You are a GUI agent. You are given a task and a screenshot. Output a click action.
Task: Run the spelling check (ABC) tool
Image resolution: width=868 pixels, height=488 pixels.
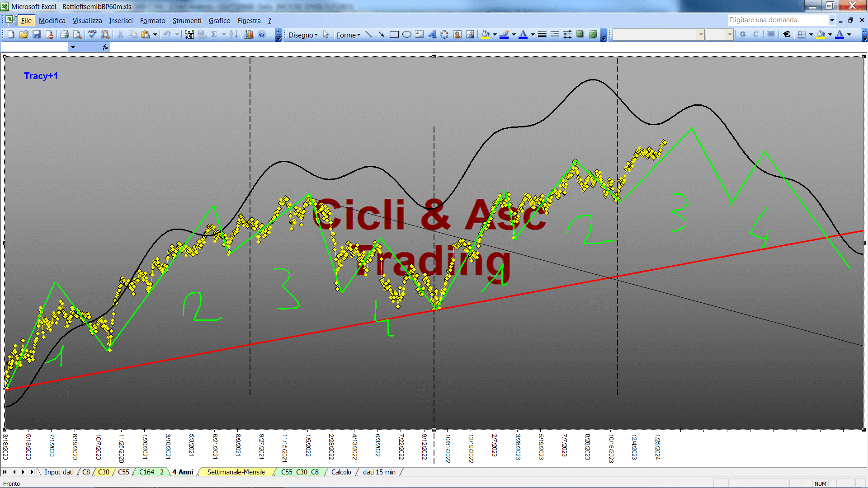click(92, 34)
